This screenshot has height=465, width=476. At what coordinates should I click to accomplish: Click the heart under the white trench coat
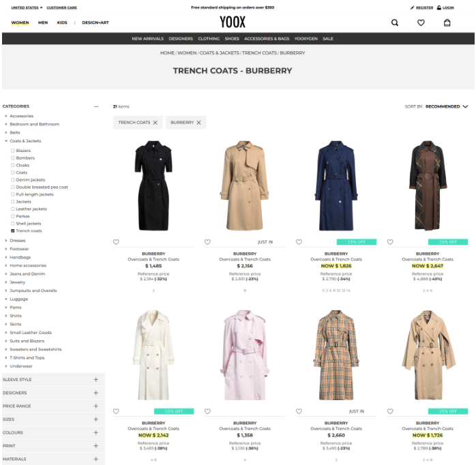(x=116, y=412)
